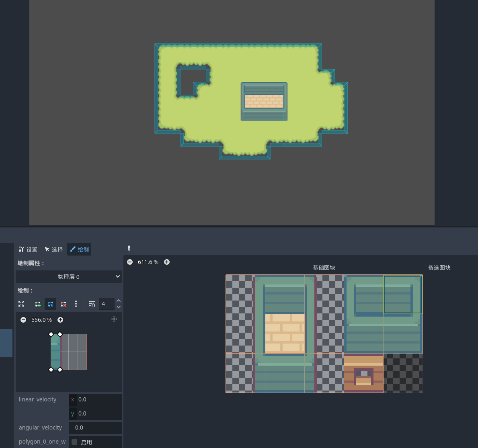Screen dimensions: 478x448
Task: Center the polygon editor view
Action: pos(114,319)
